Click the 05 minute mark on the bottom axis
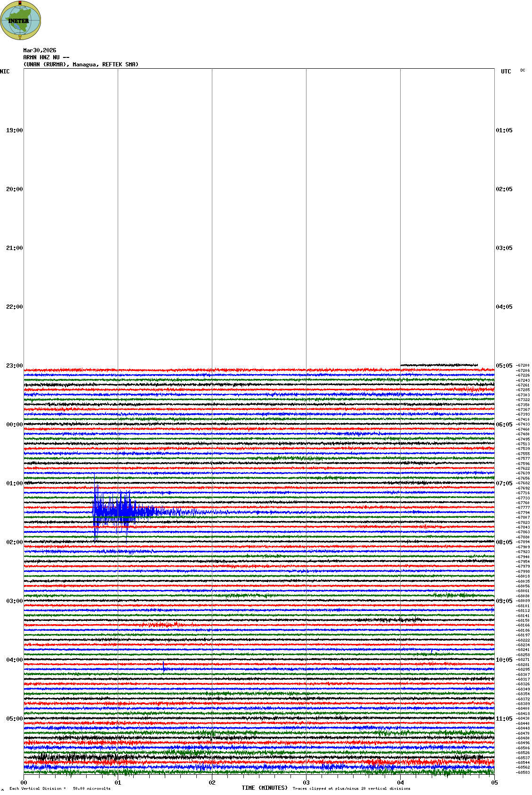 coord(494,783)
